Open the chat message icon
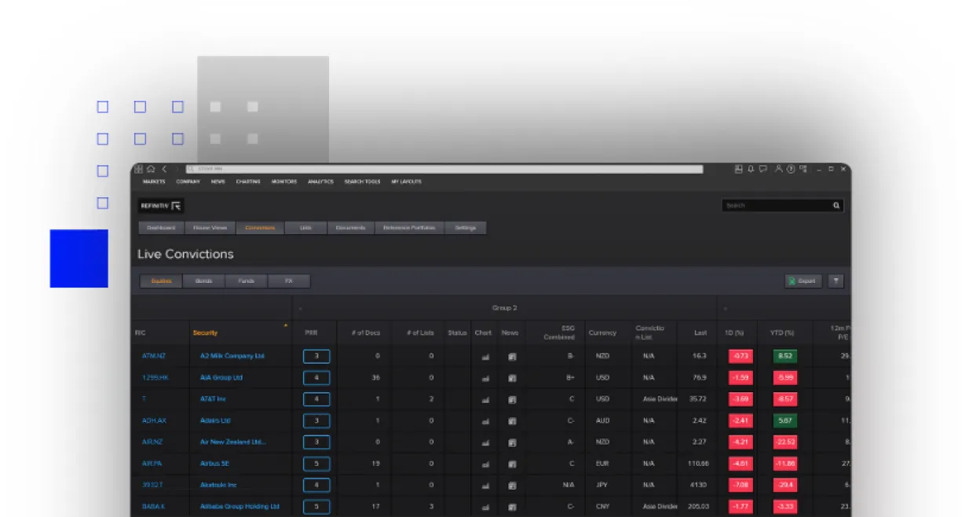The height and width of the screenshot is (517, 980). click(762, 169)
